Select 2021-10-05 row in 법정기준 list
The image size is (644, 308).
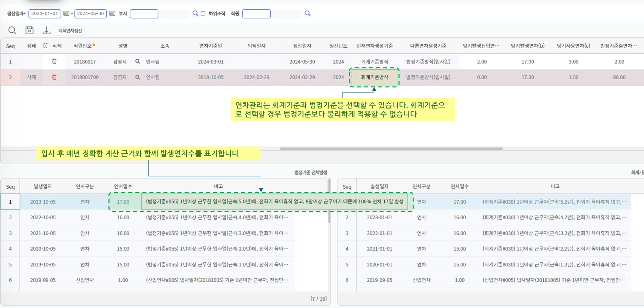(43, 233)
